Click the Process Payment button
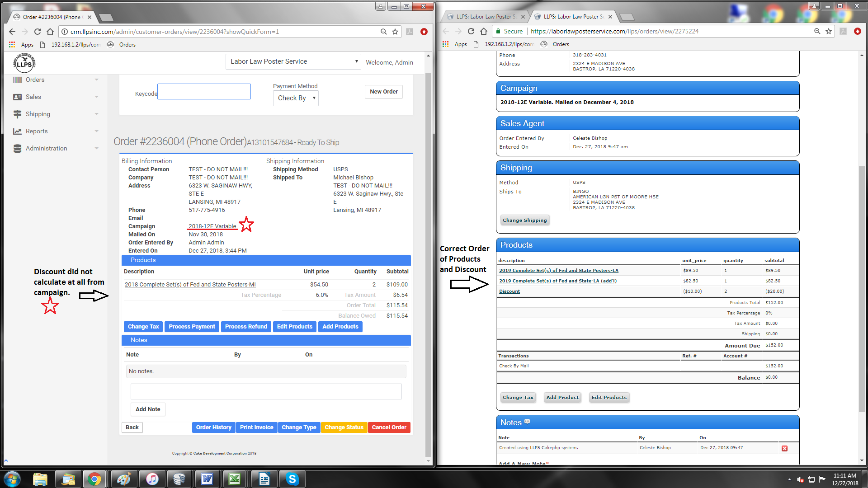This screenshot has height=488, width=868. (x=192, y=327)
